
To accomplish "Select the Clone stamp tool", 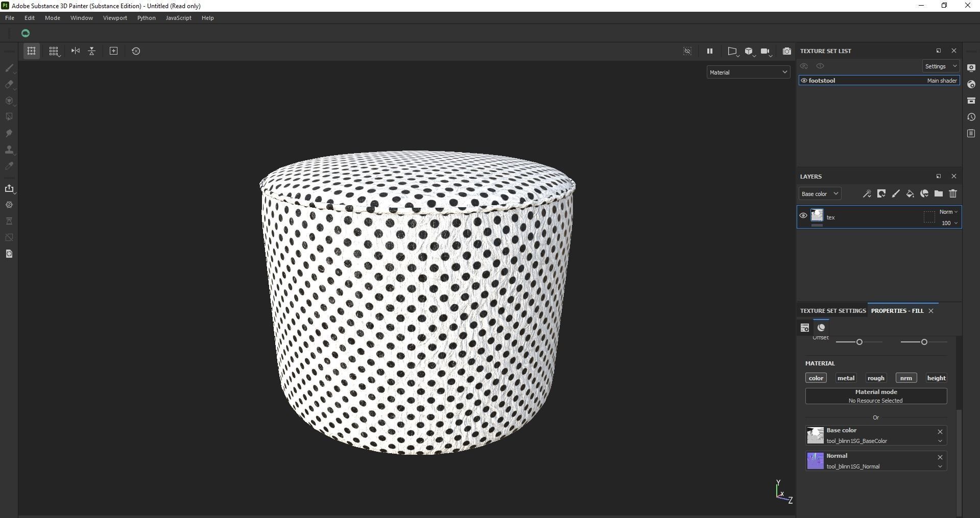I will tap(9, 150).
